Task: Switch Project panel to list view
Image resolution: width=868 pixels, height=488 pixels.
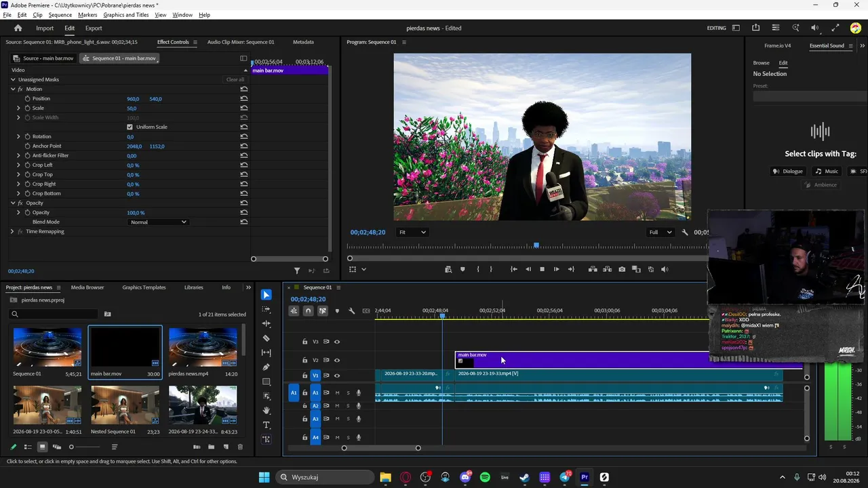Action: click(x=28, y=447)
